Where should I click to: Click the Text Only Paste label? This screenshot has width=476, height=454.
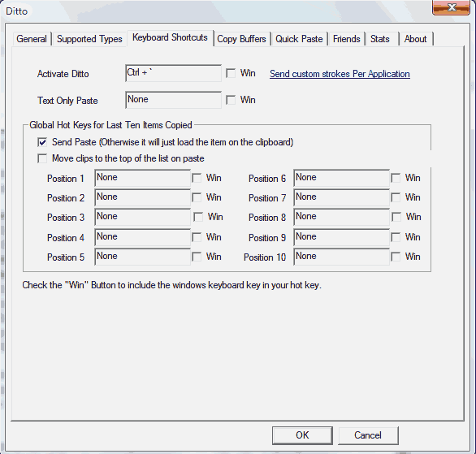click(x=67, y=101)
